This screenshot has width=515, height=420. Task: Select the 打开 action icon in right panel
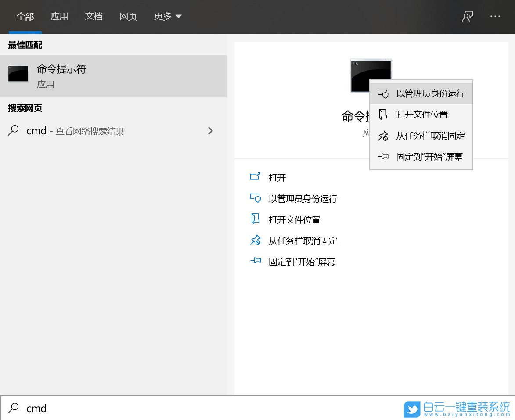click(256, 177)
